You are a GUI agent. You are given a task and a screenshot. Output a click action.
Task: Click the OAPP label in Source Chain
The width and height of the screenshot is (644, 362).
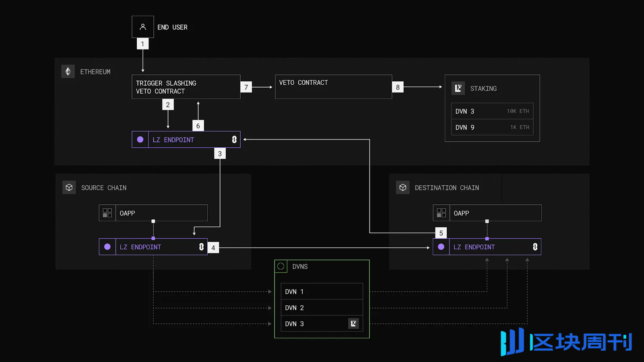click(127, 213)
